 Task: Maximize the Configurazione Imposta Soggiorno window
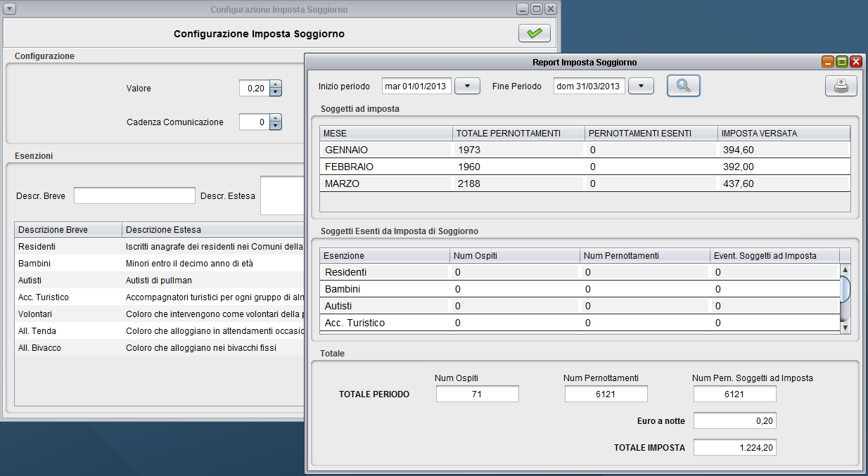coord(537,10)
